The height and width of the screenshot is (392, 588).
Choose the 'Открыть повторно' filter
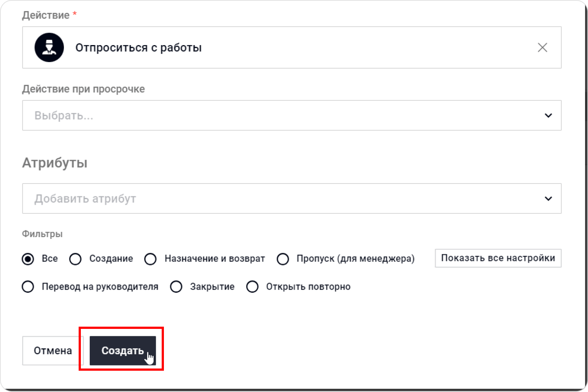pyautogui.click(x=252, y=287)
